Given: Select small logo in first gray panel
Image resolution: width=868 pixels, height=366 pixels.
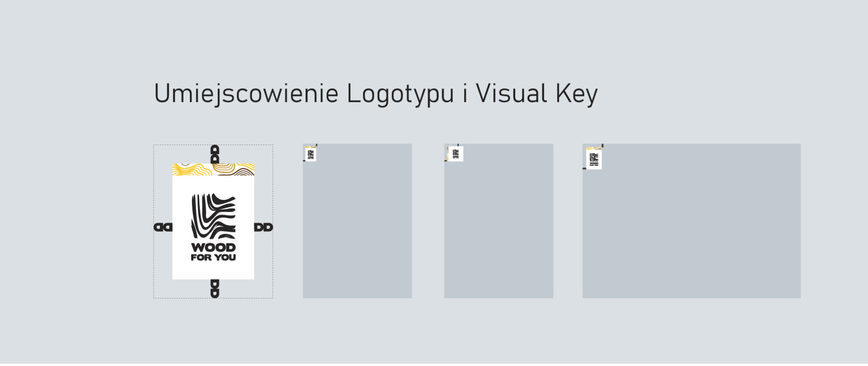Looking at the screenshot, I should coord(310,154).
